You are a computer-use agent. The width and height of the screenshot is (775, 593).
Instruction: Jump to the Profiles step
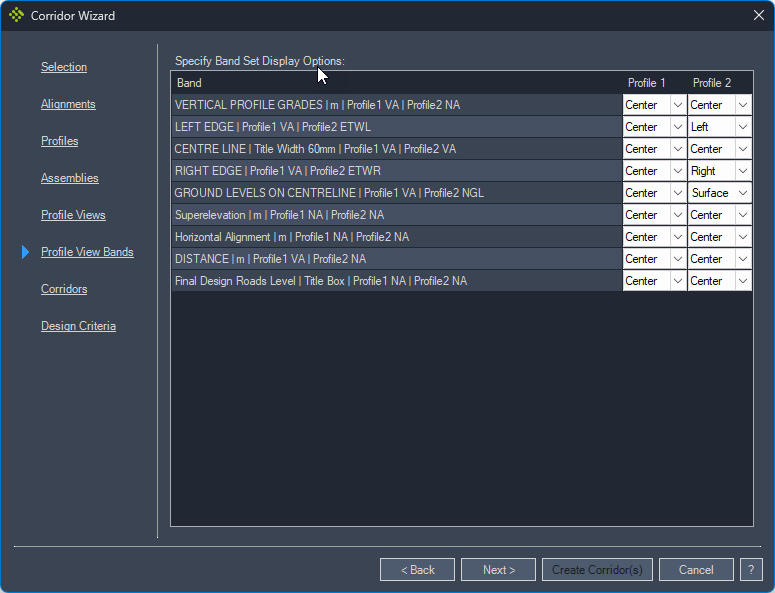59,141
